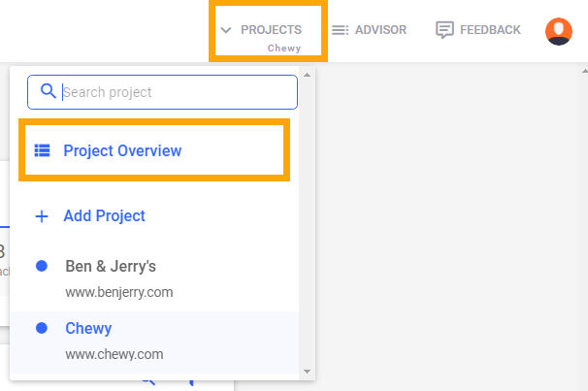Click the magnifier icon in search box
Viewport: 588px width, 391px height.
click(48, 91)
